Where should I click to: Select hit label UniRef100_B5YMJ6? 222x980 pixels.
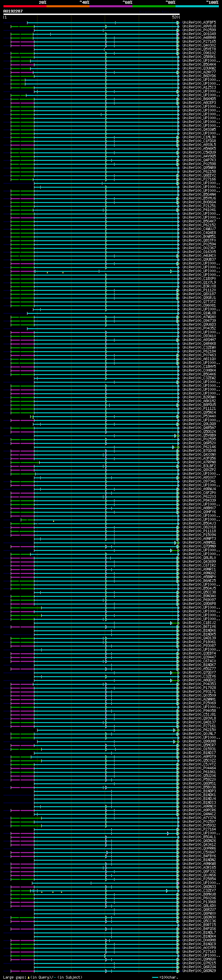(199, 198)
